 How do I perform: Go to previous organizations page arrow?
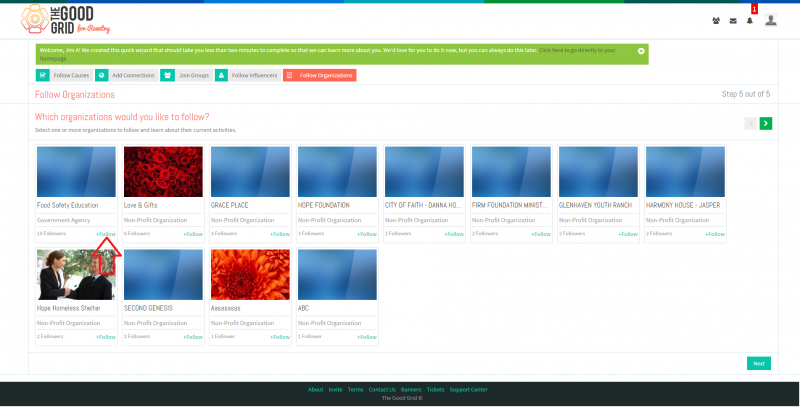pyautogui.click(x=751, y=123)
